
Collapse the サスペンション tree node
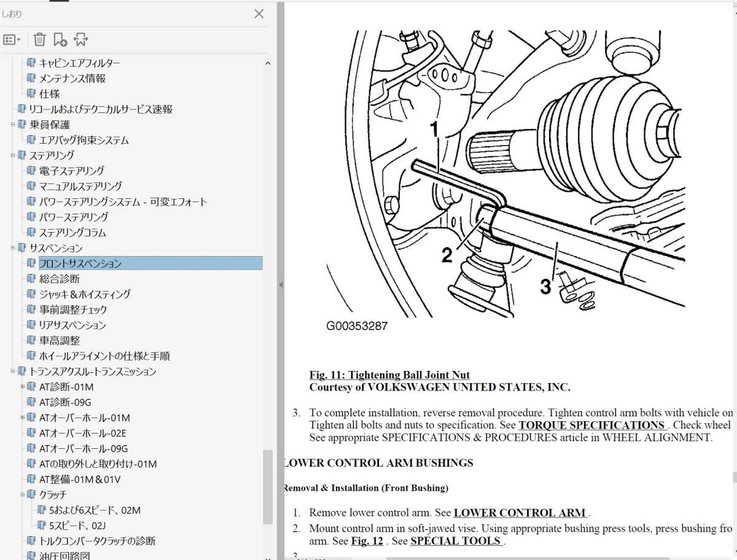[x=12, y=248]
